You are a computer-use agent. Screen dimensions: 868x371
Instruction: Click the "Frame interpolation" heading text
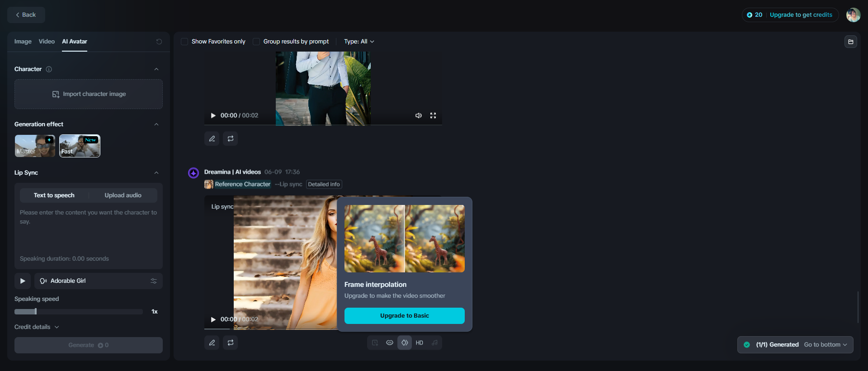click(375, 285)
